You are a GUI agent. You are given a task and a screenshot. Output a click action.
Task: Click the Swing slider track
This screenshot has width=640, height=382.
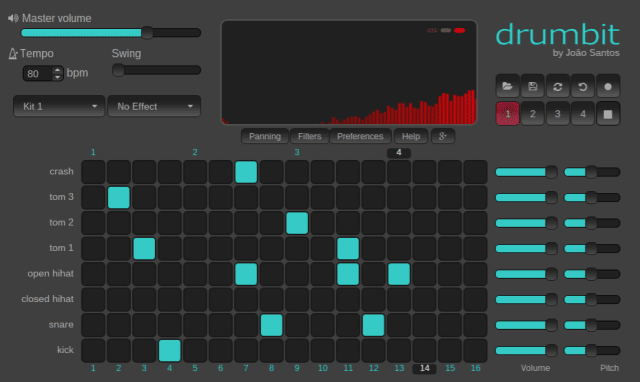coord(157,70)
